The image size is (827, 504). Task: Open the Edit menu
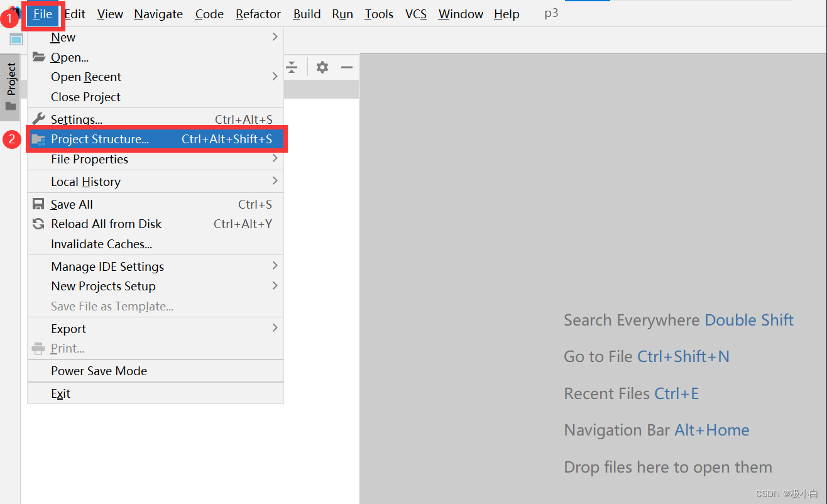(x=75, y=14)
